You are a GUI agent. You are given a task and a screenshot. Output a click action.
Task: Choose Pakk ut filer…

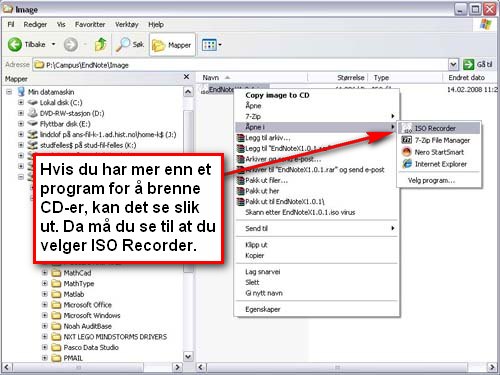coord(267,180)
